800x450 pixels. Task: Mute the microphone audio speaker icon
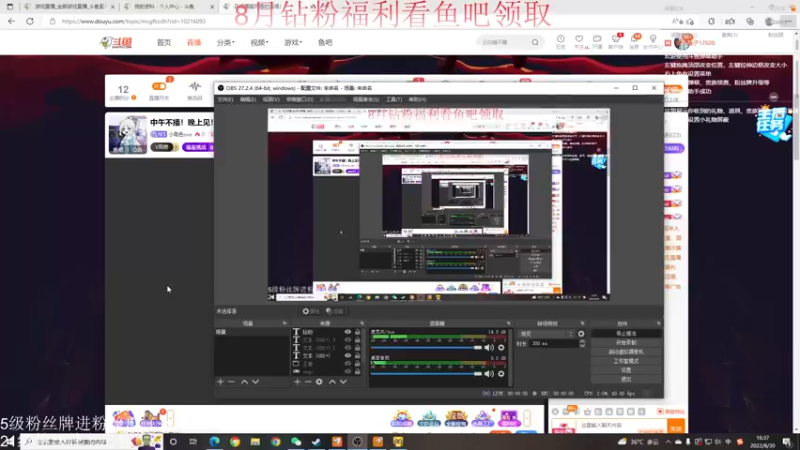489,347
